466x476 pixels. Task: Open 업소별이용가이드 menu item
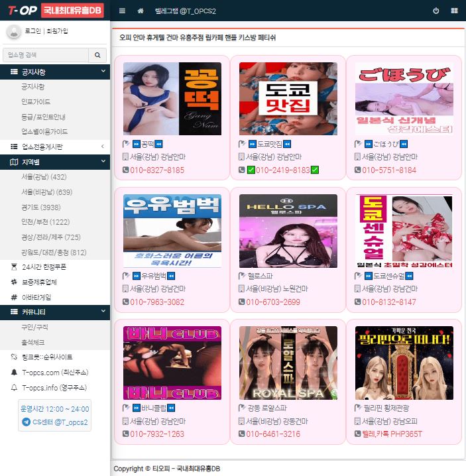[x=44, y=132]
